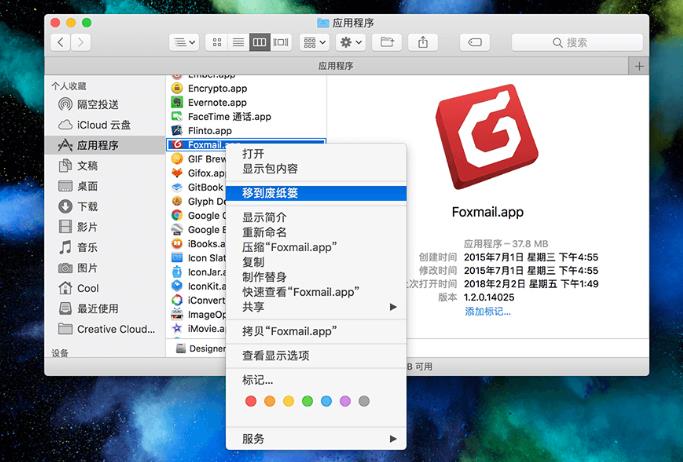Viewport: 683px width, 462px height.
Task: Click the Gifox app fox icon
Action: (177, 173)
